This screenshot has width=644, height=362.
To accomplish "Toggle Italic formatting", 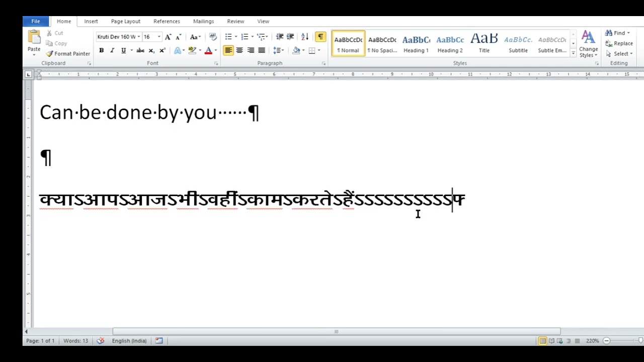I will pos(112,50).
